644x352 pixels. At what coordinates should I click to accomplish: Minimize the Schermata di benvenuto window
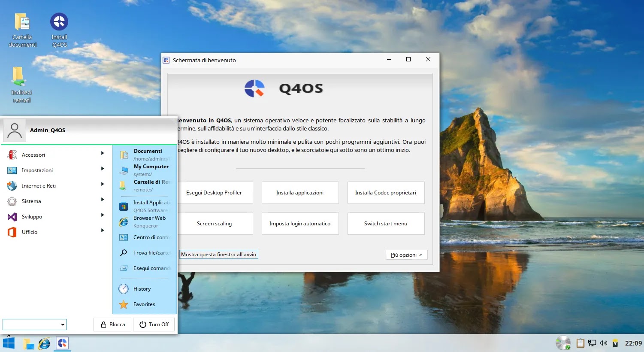click(x=389, y=60)
